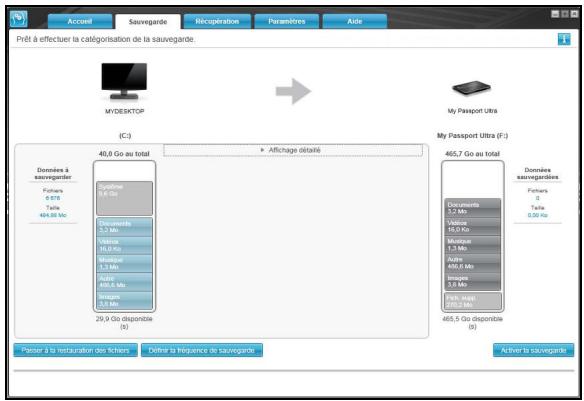This screenshot has height=401, width=584.
Task: Open the blue information icon
Action: coord(564,39)
